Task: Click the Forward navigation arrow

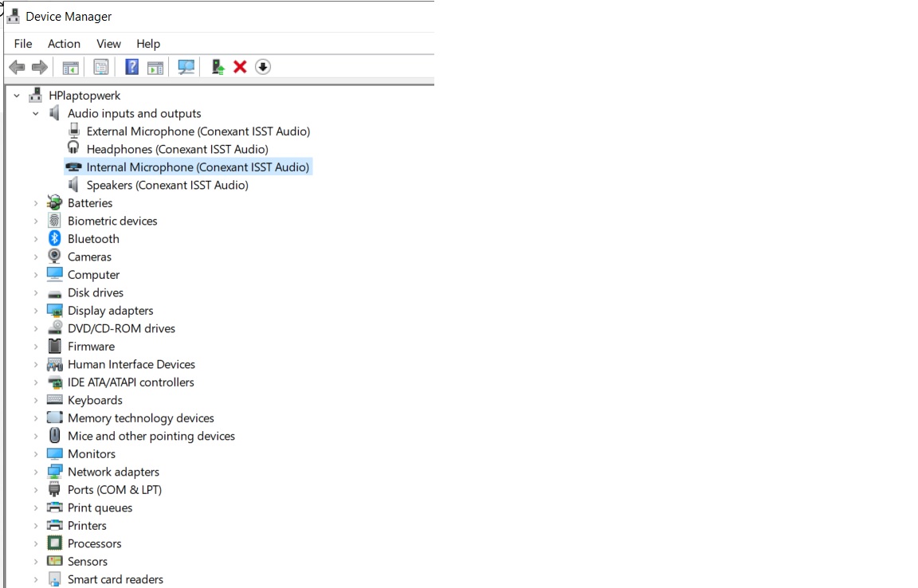Action: [41, 67]
